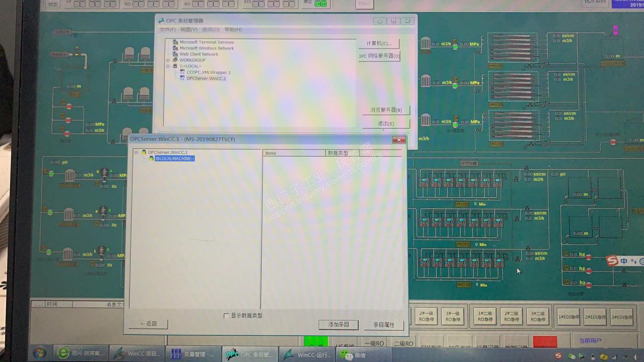Click the 浏览服务器(B) button
This screenshot has height=362, width=644.
(x=386, y=110)
